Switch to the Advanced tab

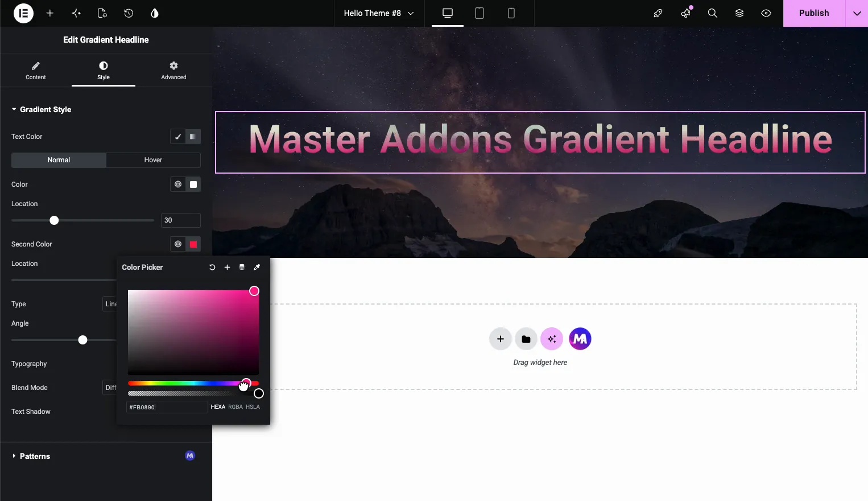173,71
